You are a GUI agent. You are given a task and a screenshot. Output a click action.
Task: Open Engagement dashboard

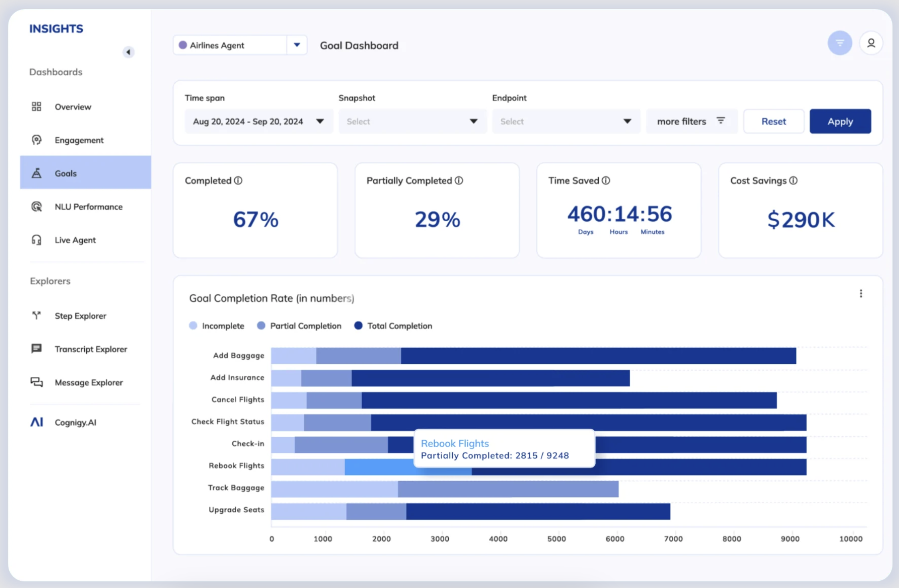click(86, 140)
